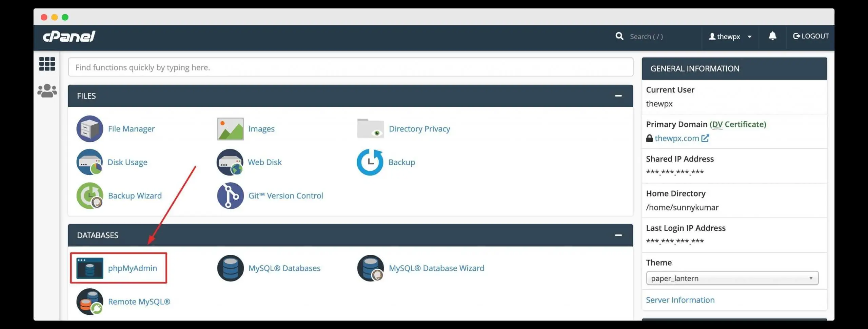Launch the MySQL Database Wizard
The width and height of the screenshot is (868, 329).
click(x=436, y=268)
